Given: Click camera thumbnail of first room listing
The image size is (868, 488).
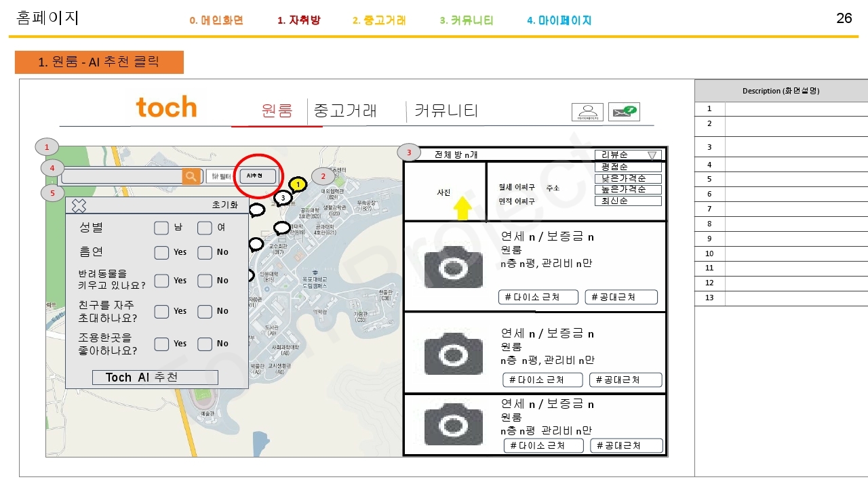Looking at the screenshot, I should click(x=454, y=265).
